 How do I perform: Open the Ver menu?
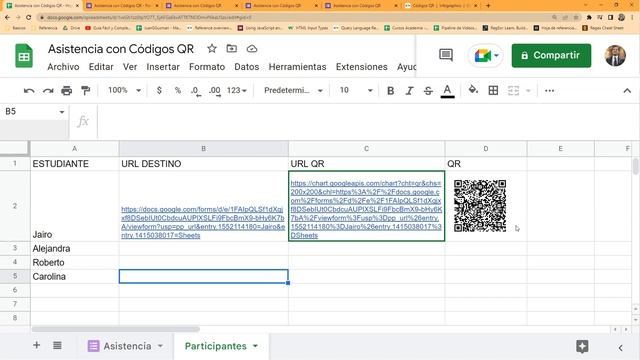click(130, 67)
